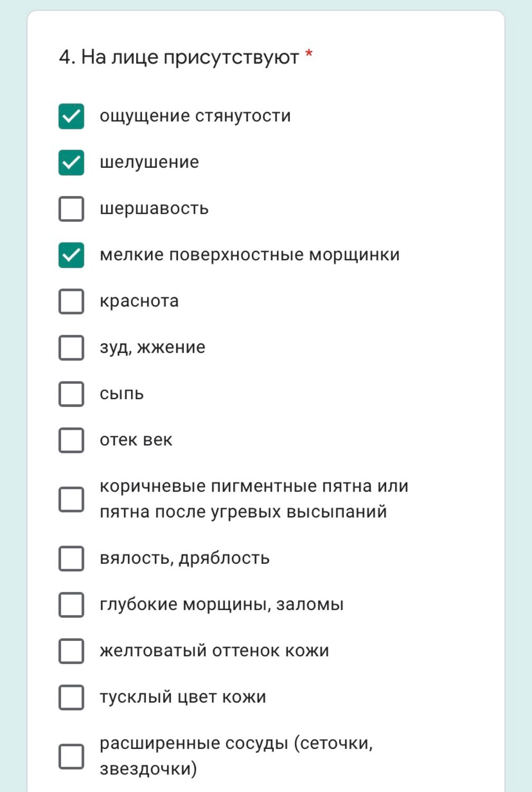Uncheck the 'ощущение стянутости' checkbox
The image size is (532, 792).
click(x=71, y=116)
